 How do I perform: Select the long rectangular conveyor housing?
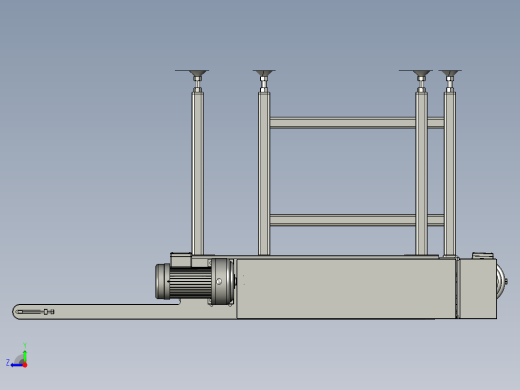[346, 289]
